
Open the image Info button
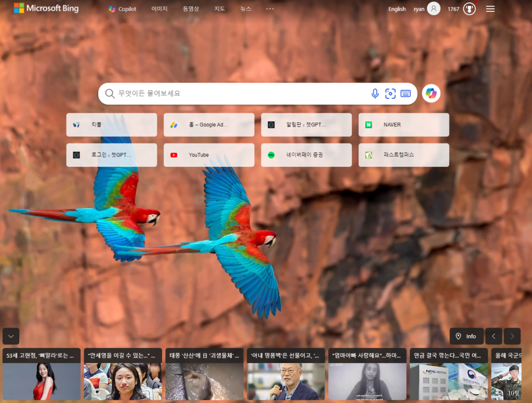[x=467, y=336]
